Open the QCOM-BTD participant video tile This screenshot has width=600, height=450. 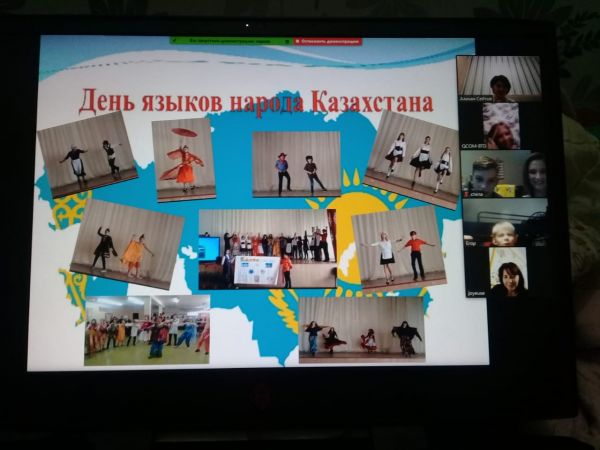[500, 126]
